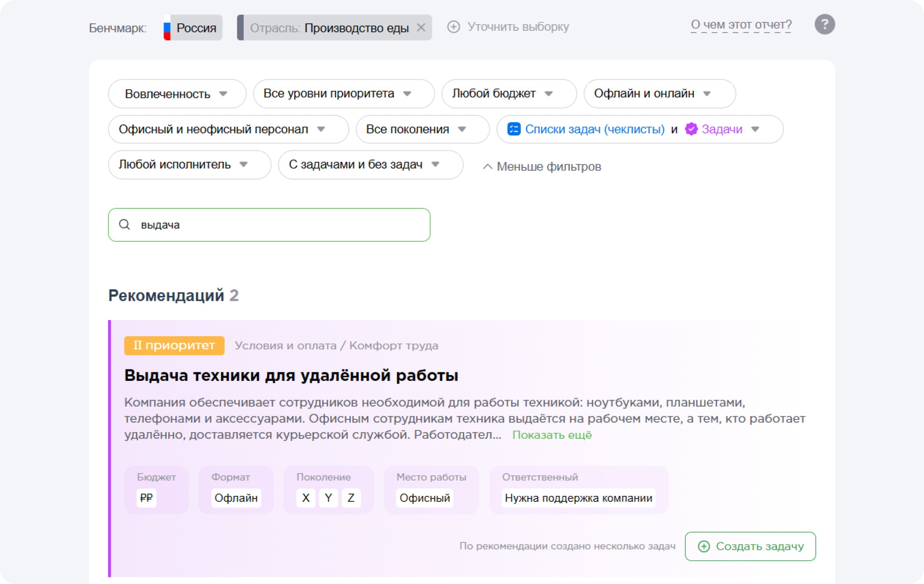Click По рекомендации создано несколько задач text

(567, 546)
